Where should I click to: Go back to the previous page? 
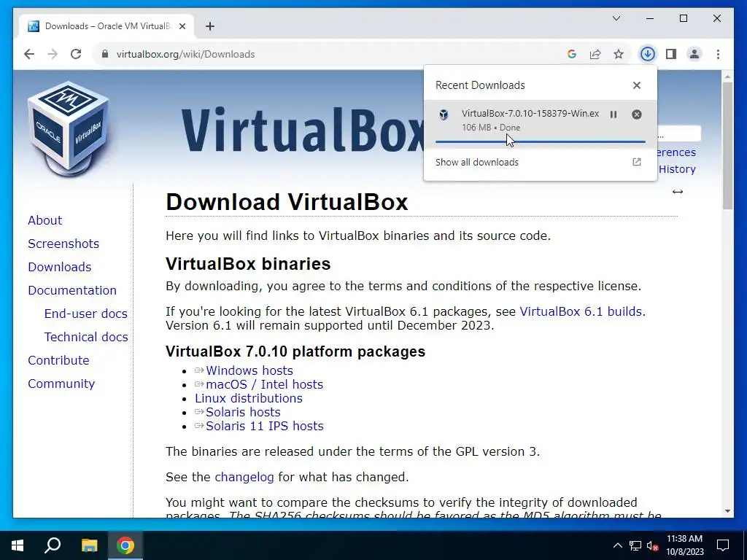click(x=29, y=54)
